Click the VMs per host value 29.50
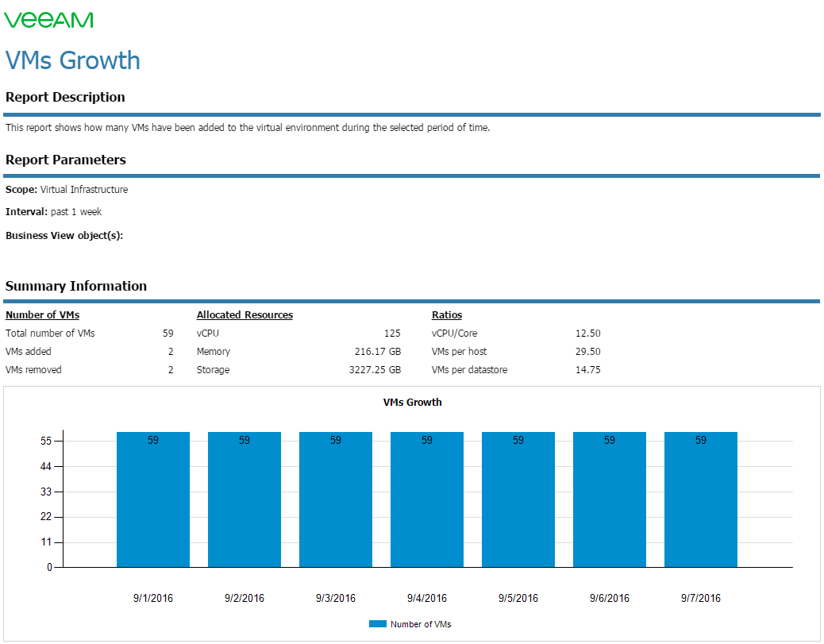 click(x=588, y=352)
